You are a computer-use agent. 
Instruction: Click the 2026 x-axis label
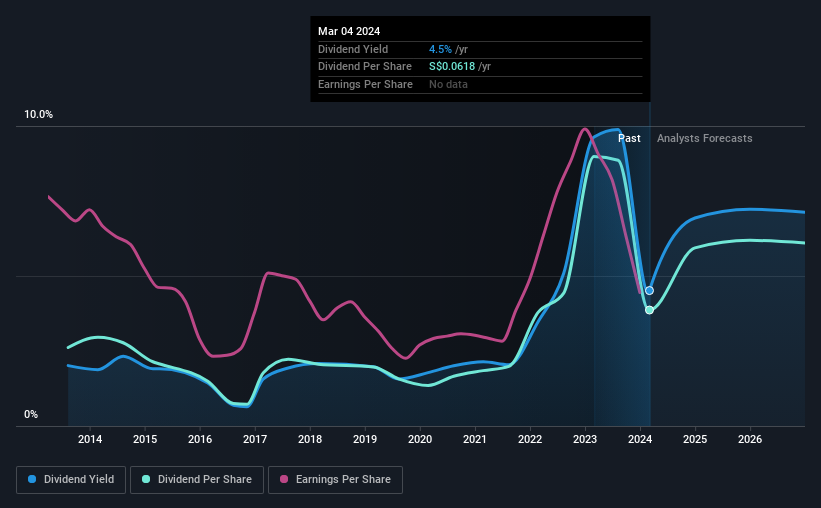click(750, 439)
